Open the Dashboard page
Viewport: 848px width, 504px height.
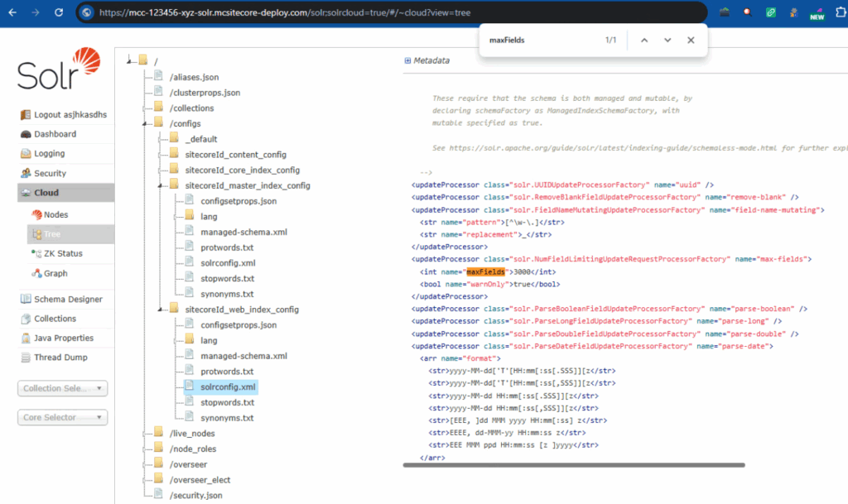[55, 134]
